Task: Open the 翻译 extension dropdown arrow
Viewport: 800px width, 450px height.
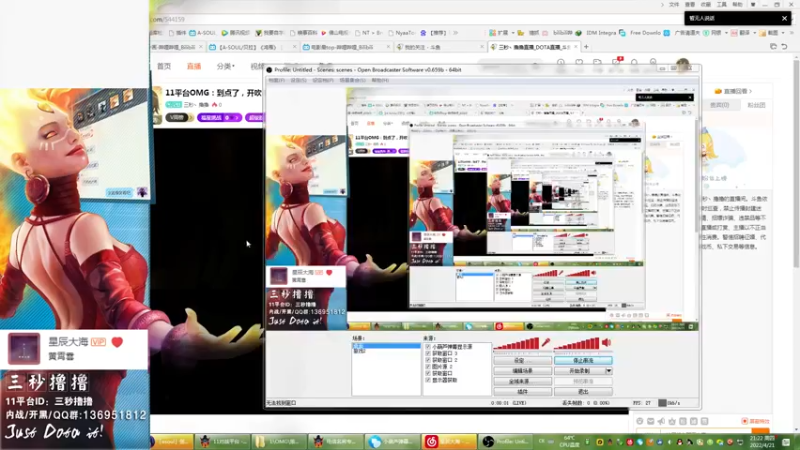Action: click(x=754, y=33)
